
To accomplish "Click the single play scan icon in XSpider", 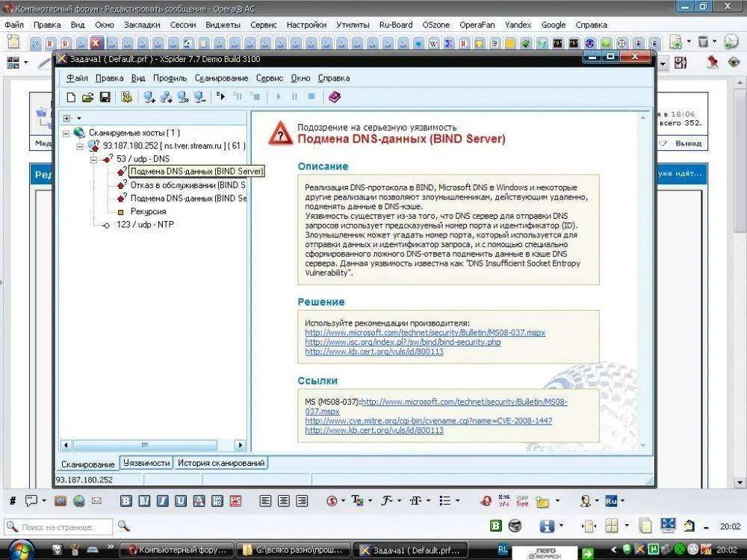I will tap(278, 96).
